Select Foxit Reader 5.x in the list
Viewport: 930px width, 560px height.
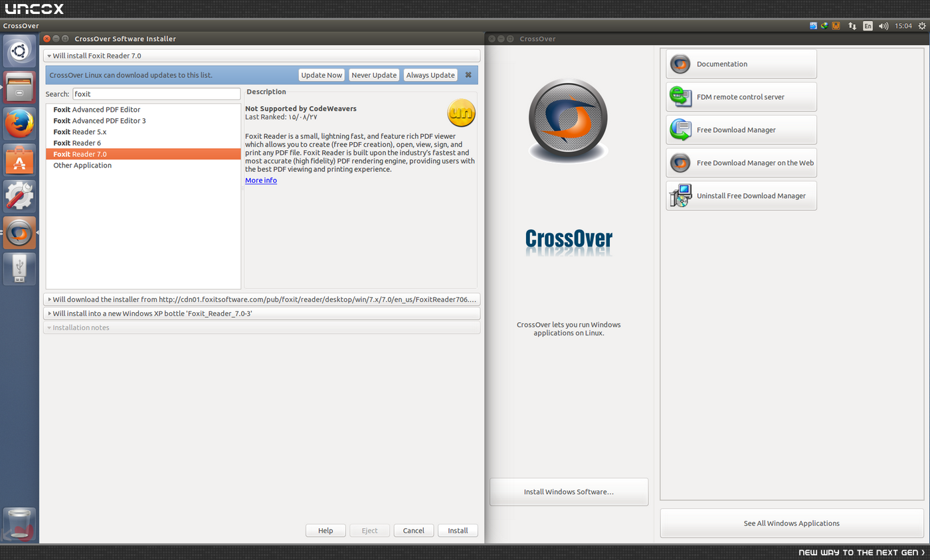143,132
